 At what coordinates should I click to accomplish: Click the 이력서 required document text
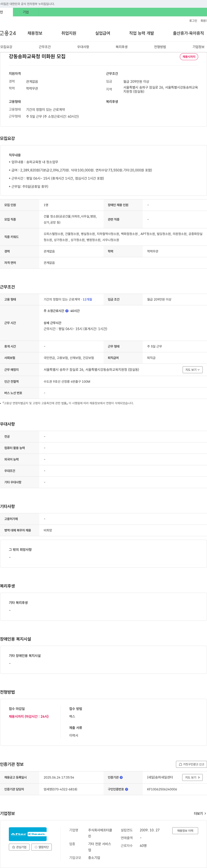click(74, 735)
